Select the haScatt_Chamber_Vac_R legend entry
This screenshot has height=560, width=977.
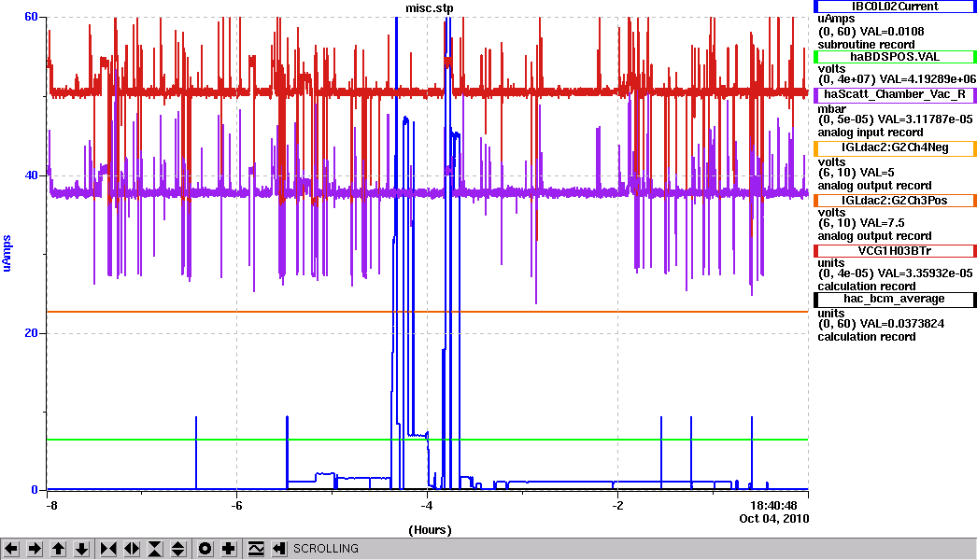[895, 94]
